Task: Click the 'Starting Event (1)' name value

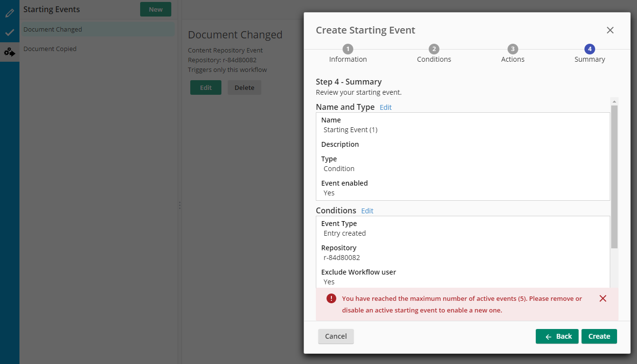Action: pyautogui.click(x=350, y=130)
